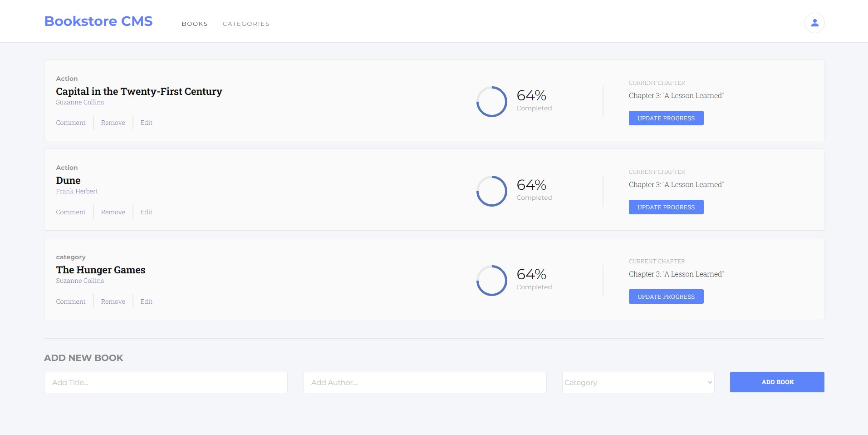Click Capital in the Twenty-First Century progress circle
The image size is (868, 435).
[x=491, y=102]
